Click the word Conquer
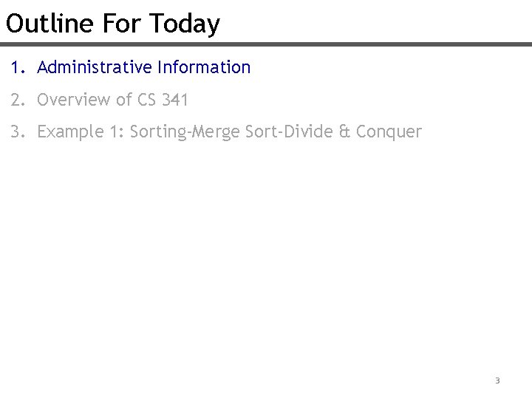This screenshot has width=532, height=399. [x=389, y=132]
